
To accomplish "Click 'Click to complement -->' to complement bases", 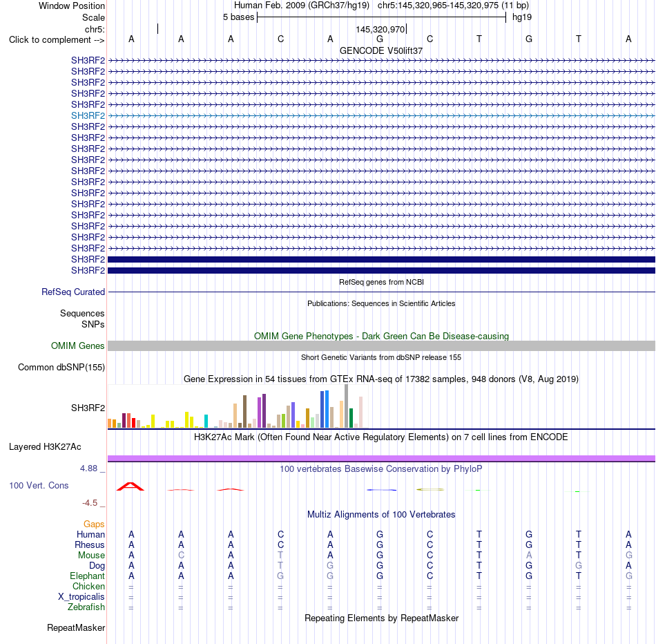I will 57,40.
